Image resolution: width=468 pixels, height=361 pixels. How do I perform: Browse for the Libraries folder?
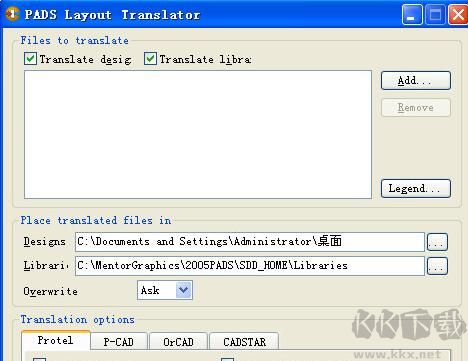pos(437,266)
